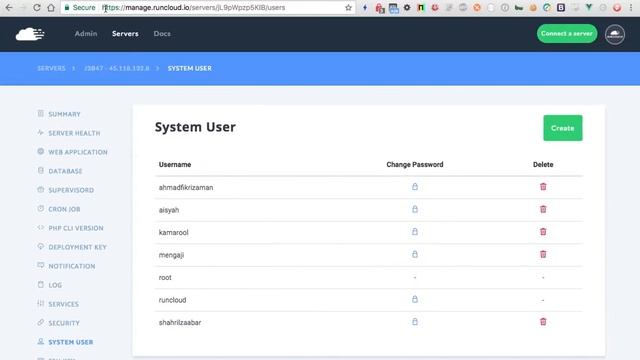
Task: Change password for aisyah
Action: click(x=415, y=209)
